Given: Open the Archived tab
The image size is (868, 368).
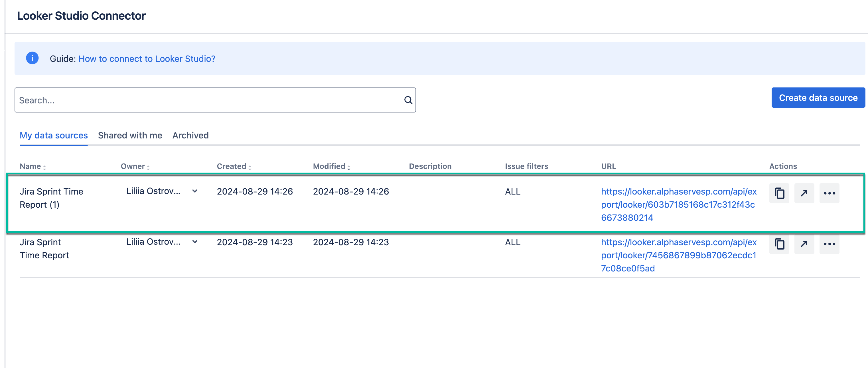Looking at the screenshot, I should tap(190, 135).
